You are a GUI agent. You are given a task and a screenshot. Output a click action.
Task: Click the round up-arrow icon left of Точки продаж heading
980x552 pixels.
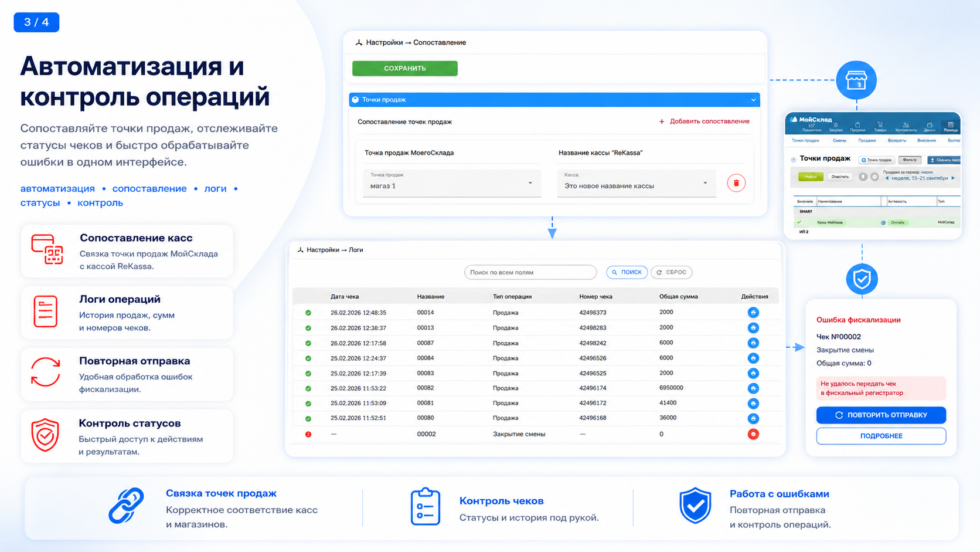pyautogui.click(x=794, y=160)
